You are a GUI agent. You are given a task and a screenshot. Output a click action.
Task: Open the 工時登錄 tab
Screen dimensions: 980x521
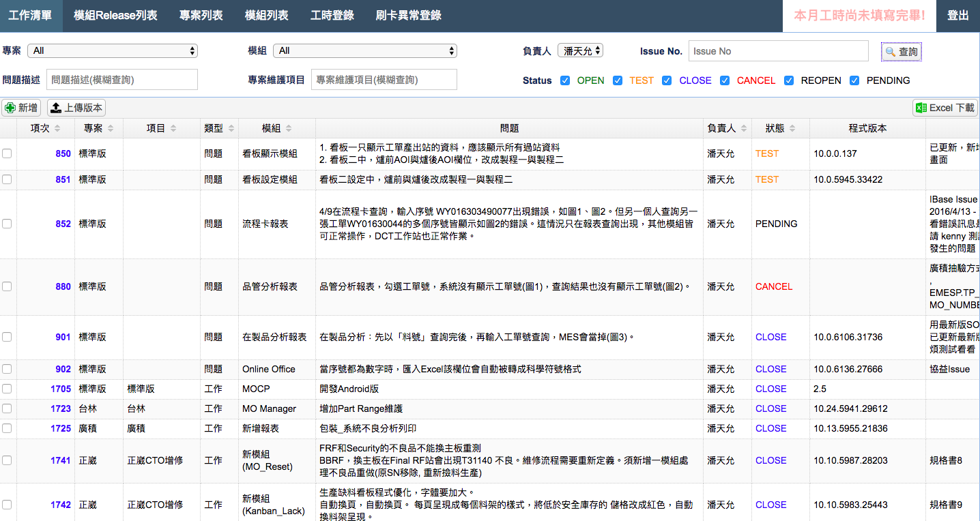click(332, 16)
